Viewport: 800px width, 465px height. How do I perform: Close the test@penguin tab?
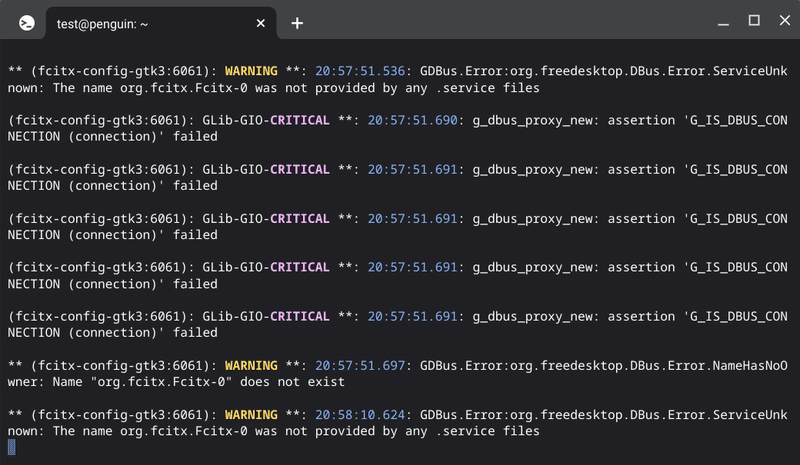(x=260, y=23)
